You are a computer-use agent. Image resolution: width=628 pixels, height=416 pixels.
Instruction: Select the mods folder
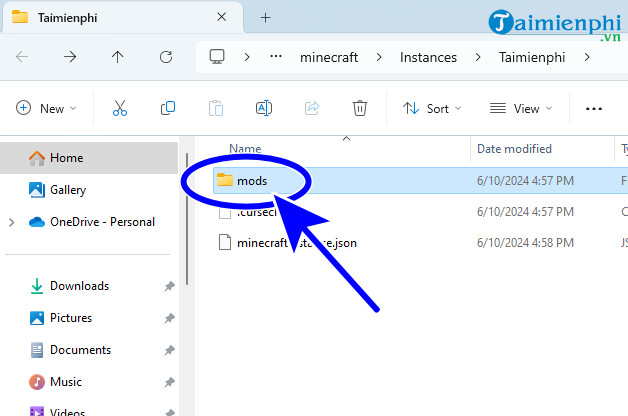251,180
